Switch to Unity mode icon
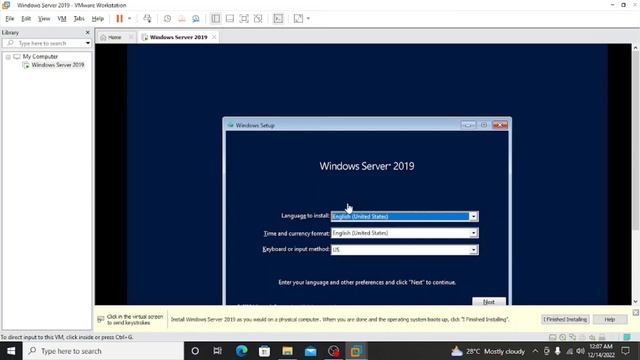The width and height of the screenshot is (640, 360). pos(258,18)
